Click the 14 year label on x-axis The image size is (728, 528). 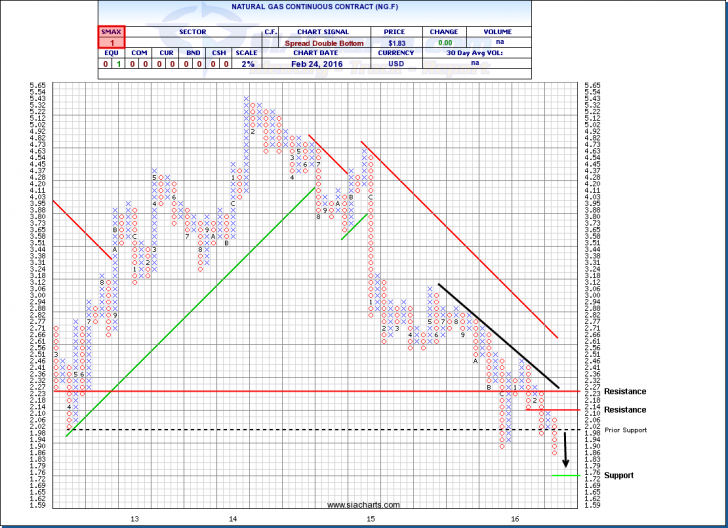(x=232, y=519)
